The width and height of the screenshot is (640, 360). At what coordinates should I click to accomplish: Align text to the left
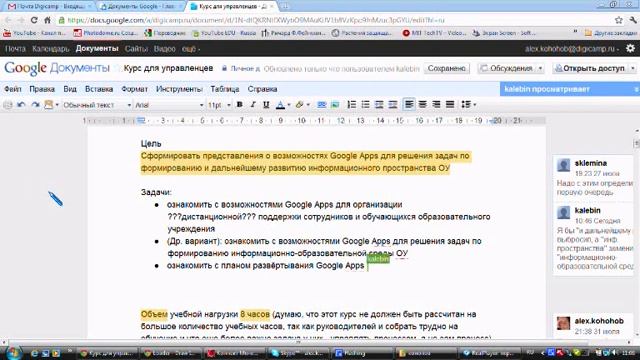pos(409,105)
